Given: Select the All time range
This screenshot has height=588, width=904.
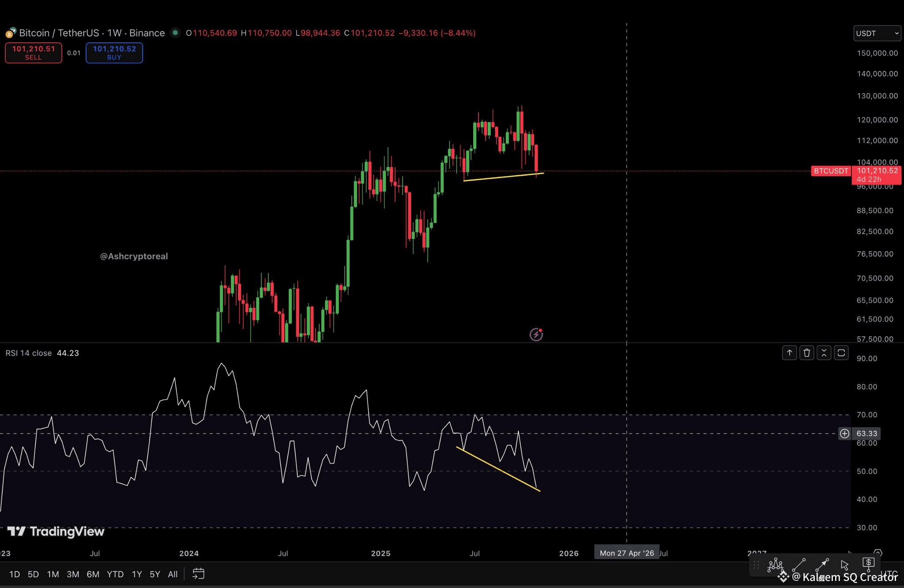Looking at the screenshot, I should coord(173,574).
